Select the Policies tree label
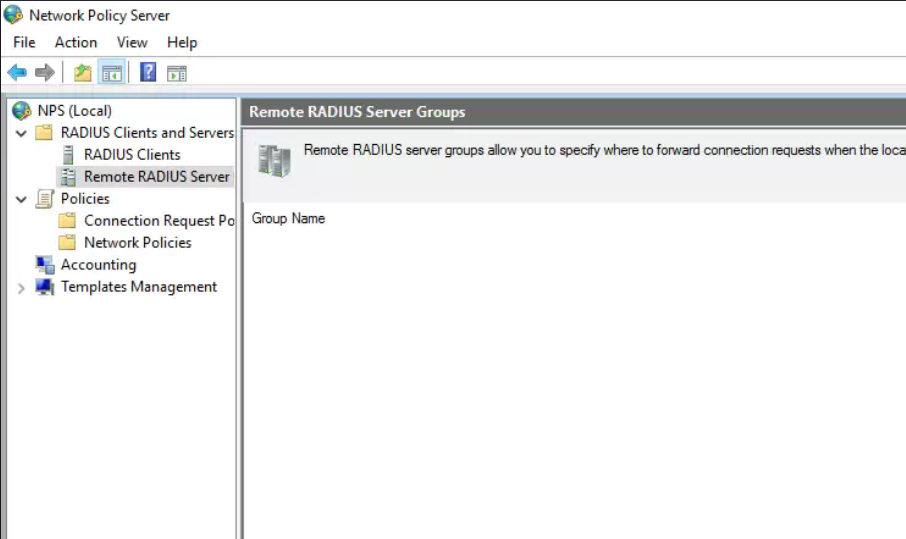 coord(85,198)
